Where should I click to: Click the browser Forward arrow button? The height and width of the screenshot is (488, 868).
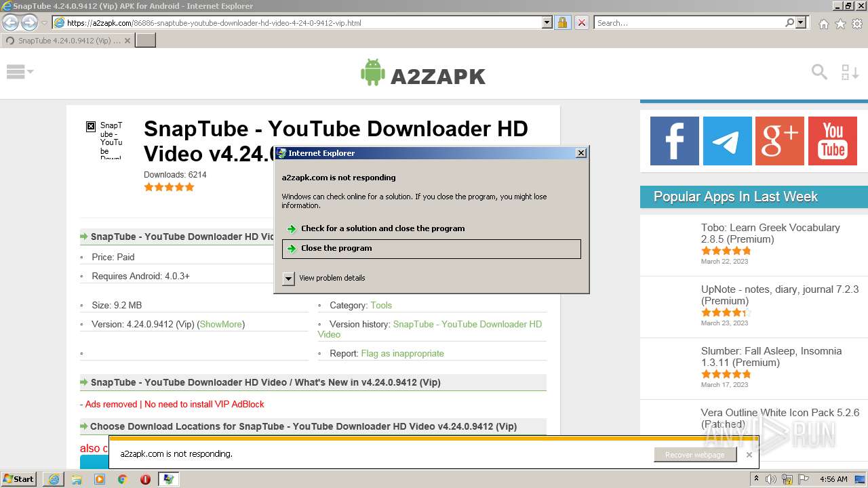[29, 22]
